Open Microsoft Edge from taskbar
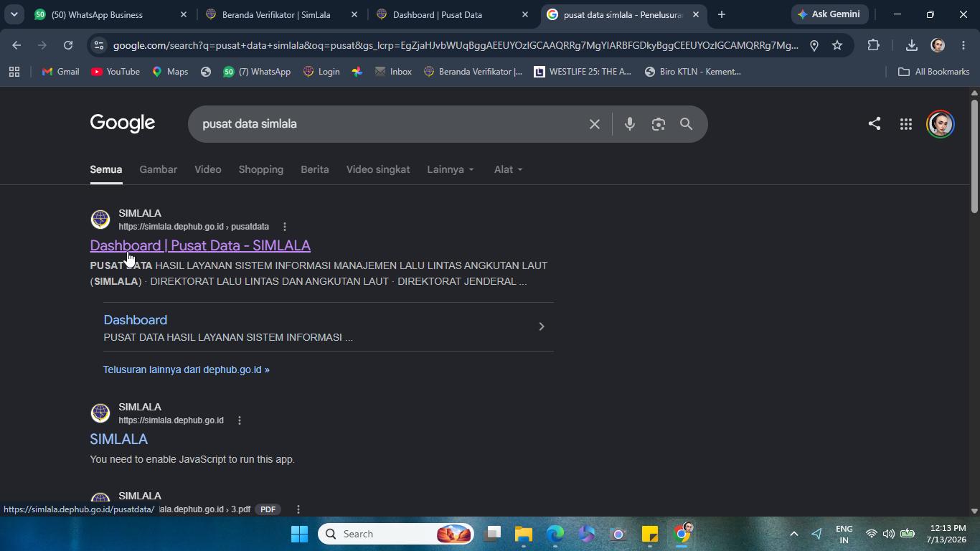980x551 pixels. pyautogui.click(x=555, y=534)
